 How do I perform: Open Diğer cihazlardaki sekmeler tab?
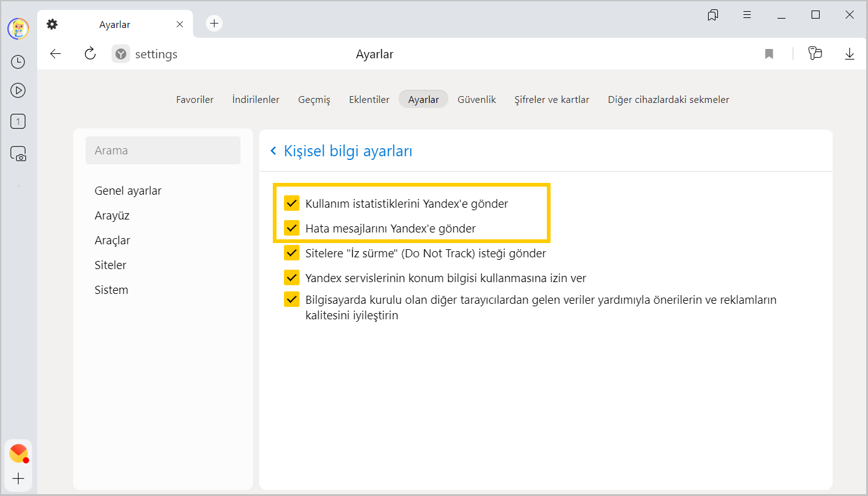[x=668, y=99]
